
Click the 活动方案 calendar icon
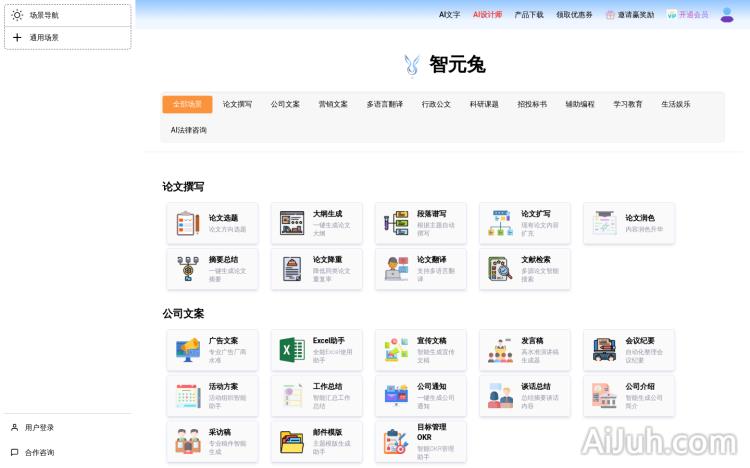[x=188, y=396]
